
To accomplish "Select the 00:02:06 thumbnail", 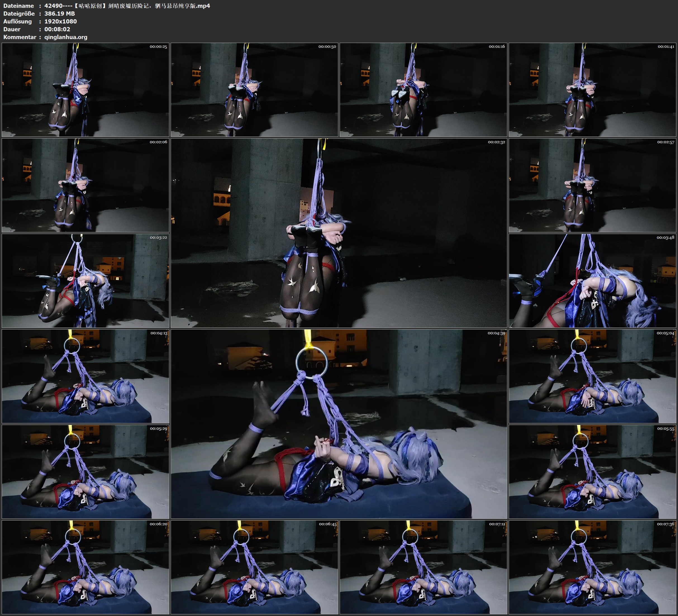I will pyautogui.click(x=85, y=185).
